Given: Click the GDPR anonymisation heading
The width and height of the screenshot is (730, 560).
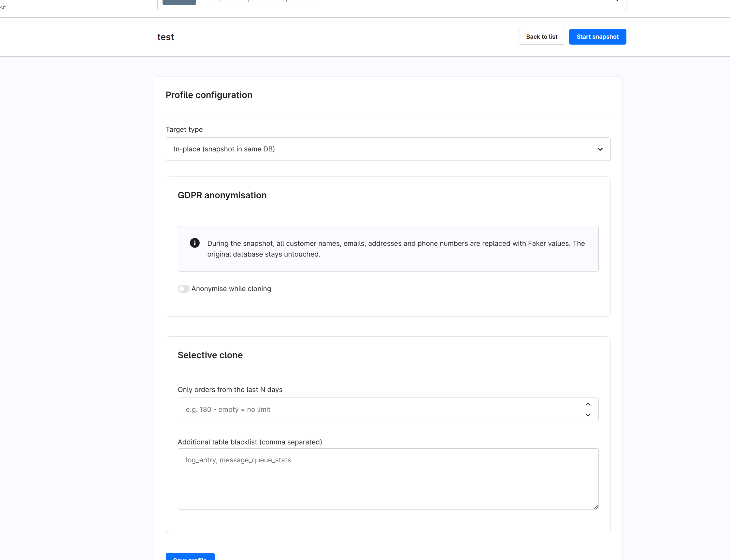Looking at the screenshot, I should point(222,195).
